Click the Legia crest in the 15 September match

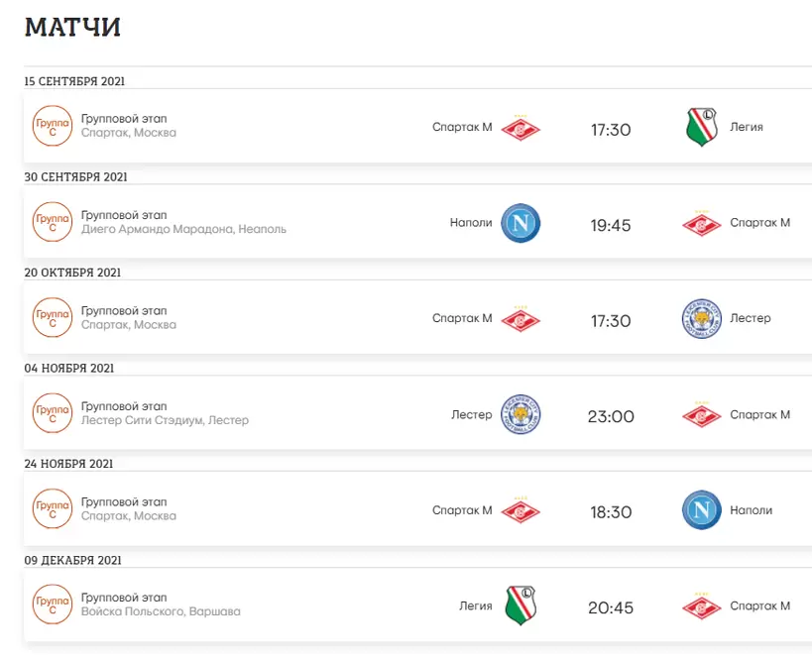(x=702, y=127)
